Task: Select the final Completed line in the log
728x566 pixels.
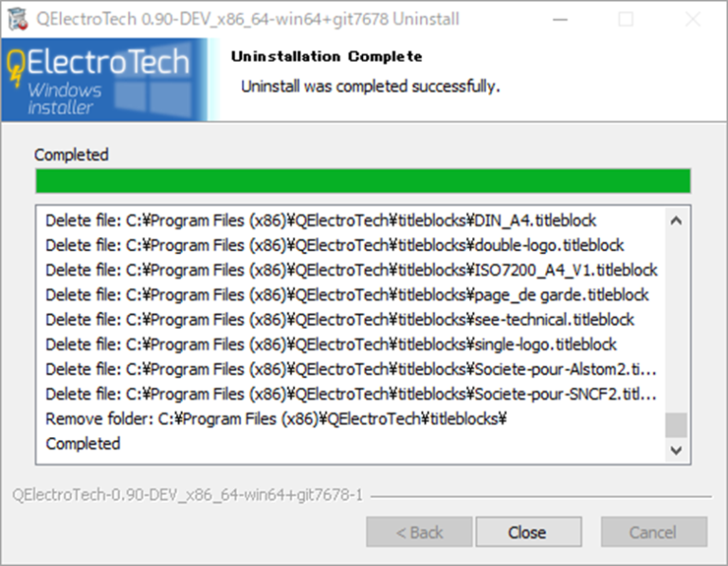Action: [83, 443]
